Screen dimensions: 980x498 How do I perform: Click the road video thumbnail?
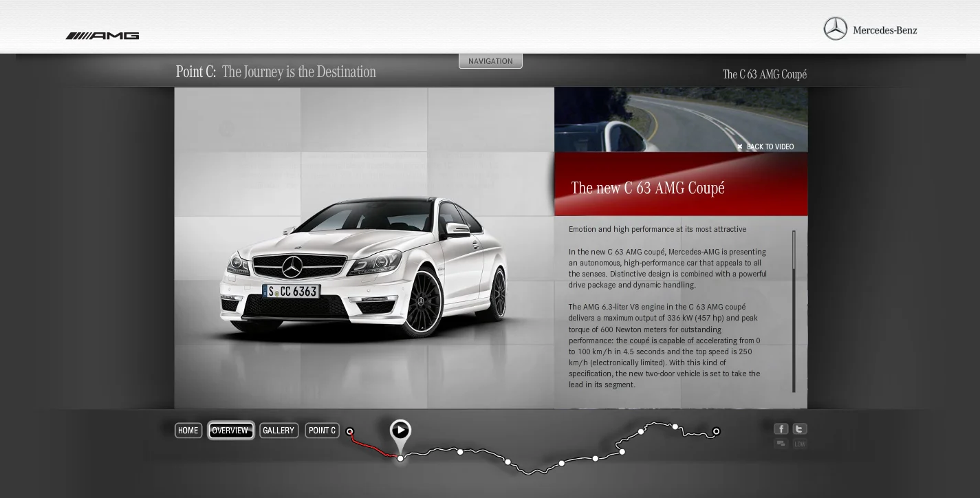[x=681, y=120]
